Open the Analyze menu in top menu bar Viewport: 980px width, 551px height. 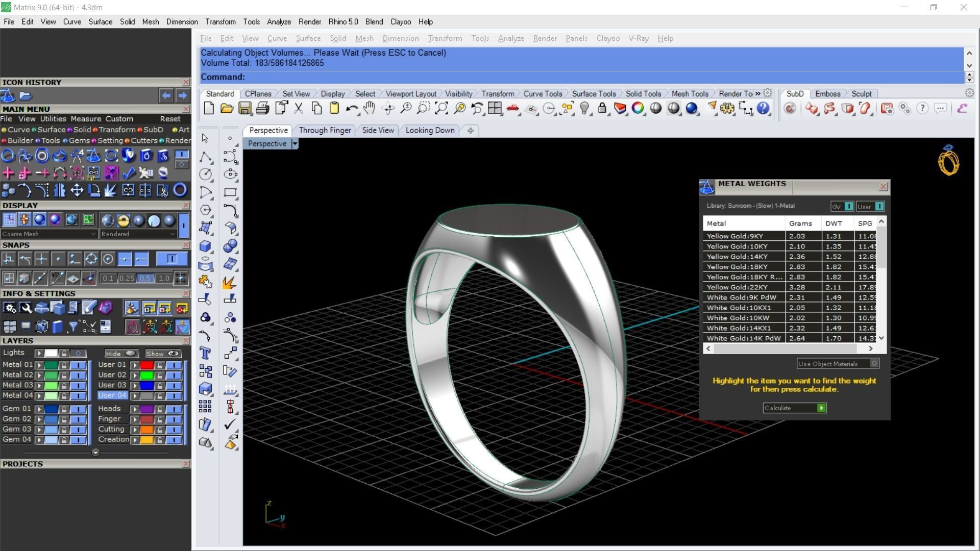click(279, 21)
